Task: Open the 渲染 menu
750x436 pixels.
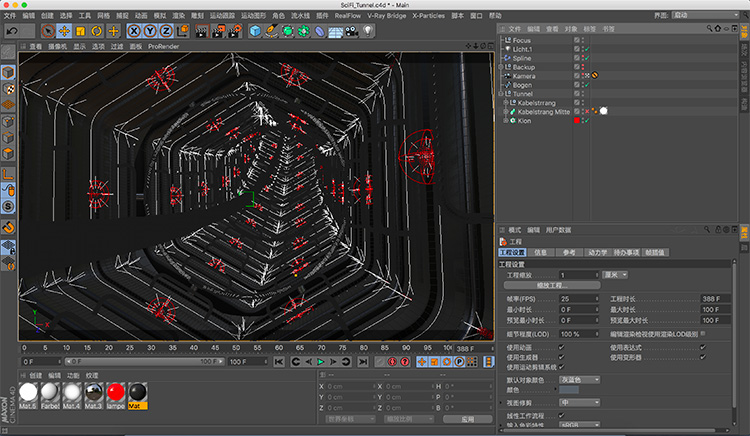Action: point(178,16)
